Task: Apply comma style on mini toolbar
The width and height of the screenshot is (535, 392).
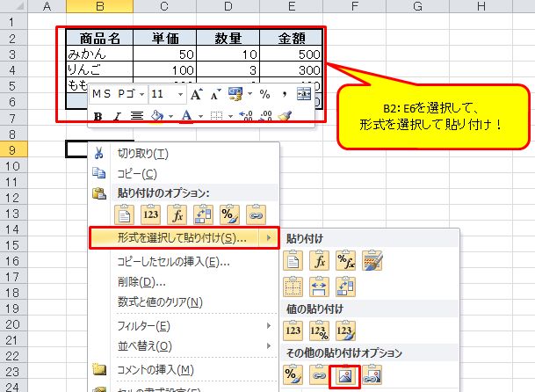Action: pos(285,95)
